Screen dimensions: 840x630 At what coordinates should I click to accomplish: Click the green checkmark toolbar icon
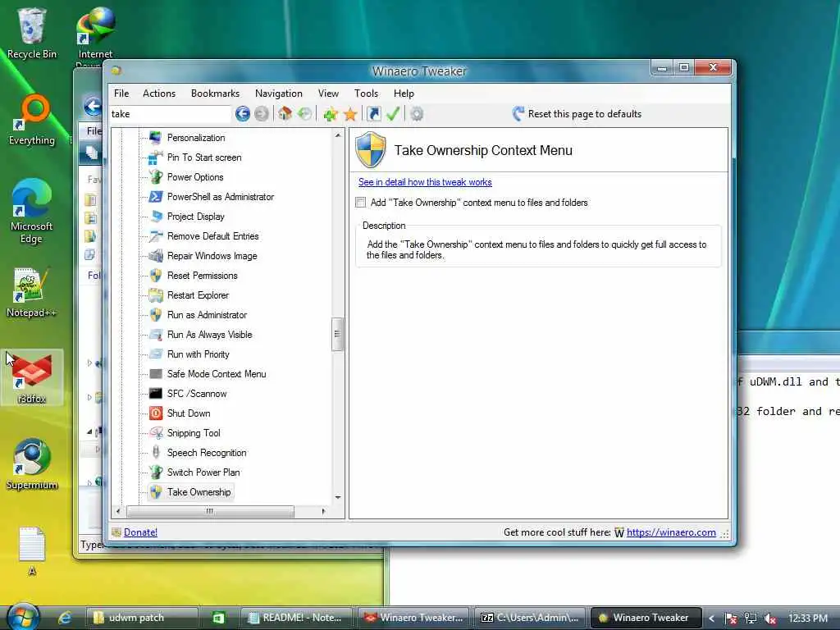[x=393, y=113]
